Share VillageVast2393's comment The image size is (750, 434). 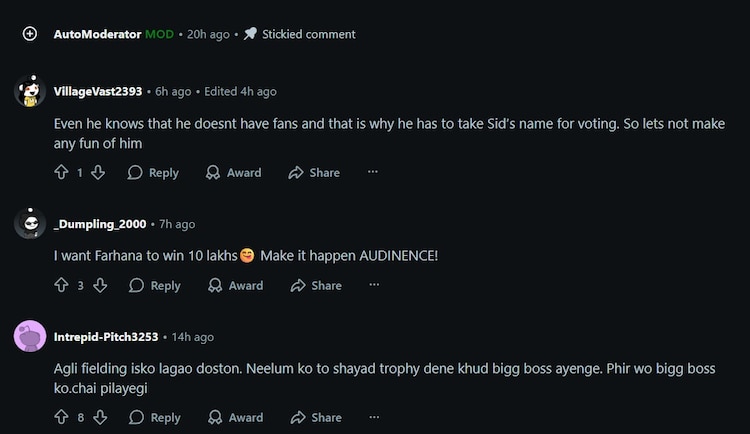tap(314, 173)
